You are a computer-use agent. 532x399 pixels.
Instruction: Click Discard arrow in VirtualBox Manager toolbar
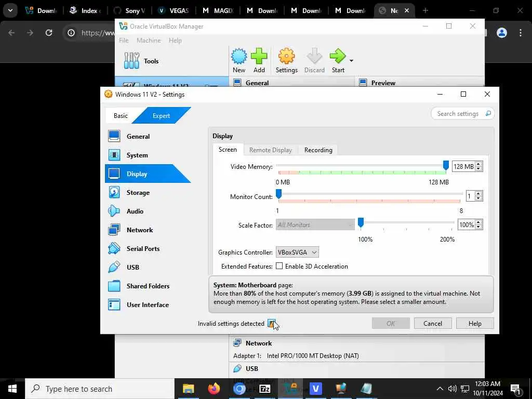point(314,61)
